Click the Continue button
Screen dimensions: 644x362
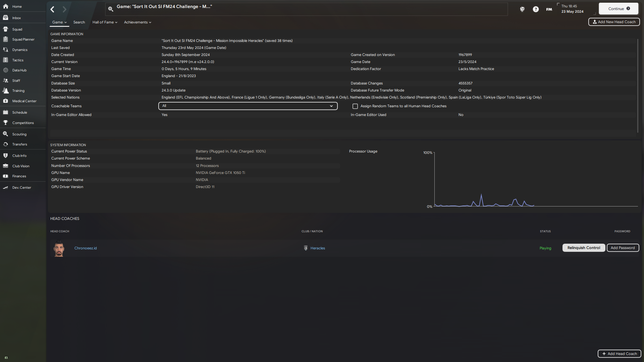pyautogui.click(x=619, y=9)
